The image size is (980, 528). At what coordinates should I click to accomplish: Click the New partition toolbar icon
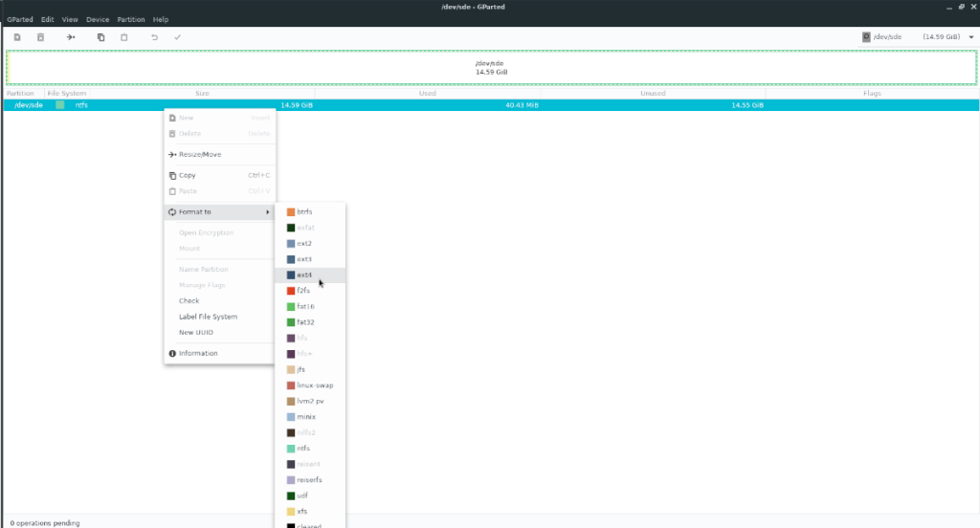(16, 37)
